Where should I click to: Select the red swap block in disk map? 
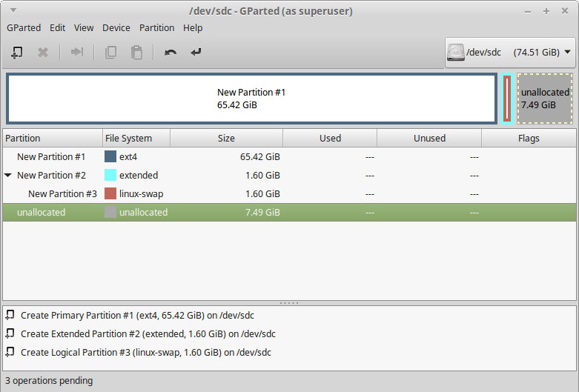507,99
